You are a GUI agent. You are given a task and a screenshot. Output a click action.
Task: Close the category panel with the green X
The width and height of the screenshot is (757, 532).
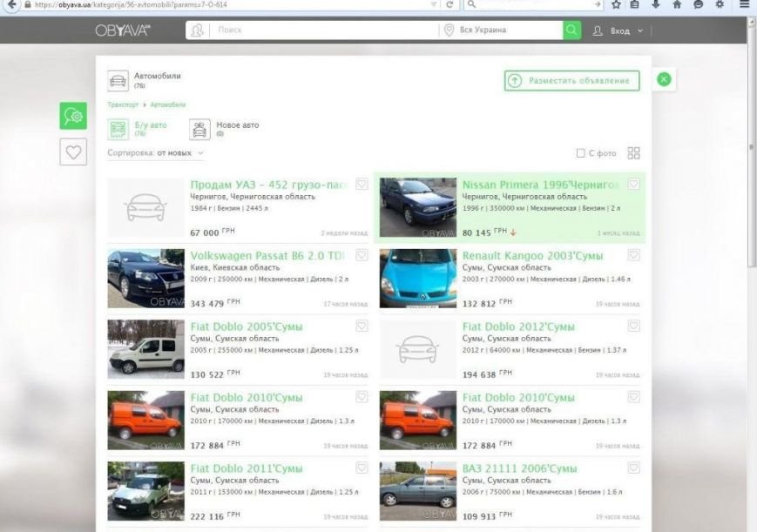664,79
